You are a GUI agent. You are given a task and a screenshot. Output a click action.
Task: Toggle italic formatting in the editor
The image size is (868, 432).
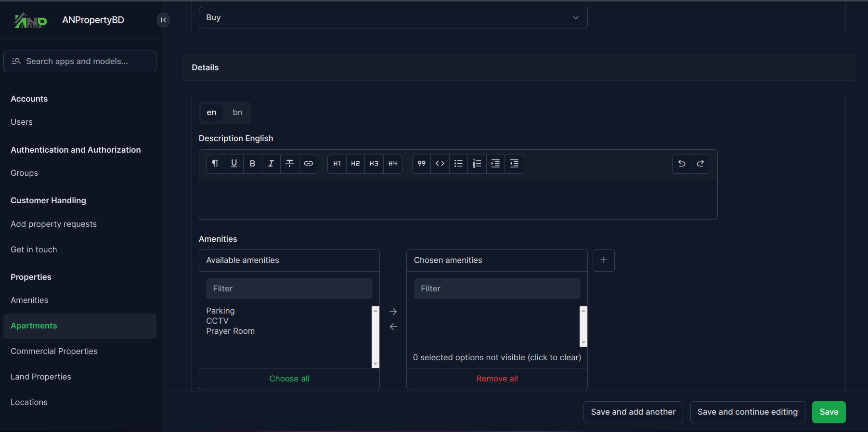(271, 164)
